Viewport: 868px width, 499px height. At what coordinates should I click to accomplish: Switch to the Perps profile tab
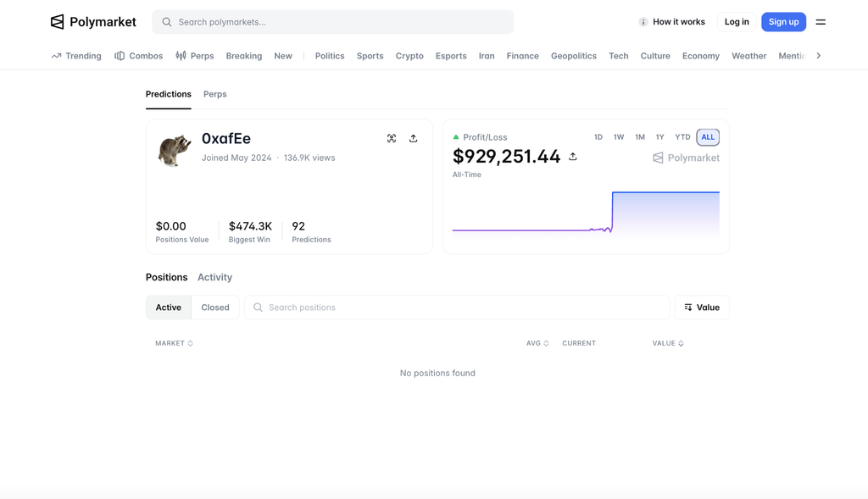pyautogui.click(x=214, y=94)
